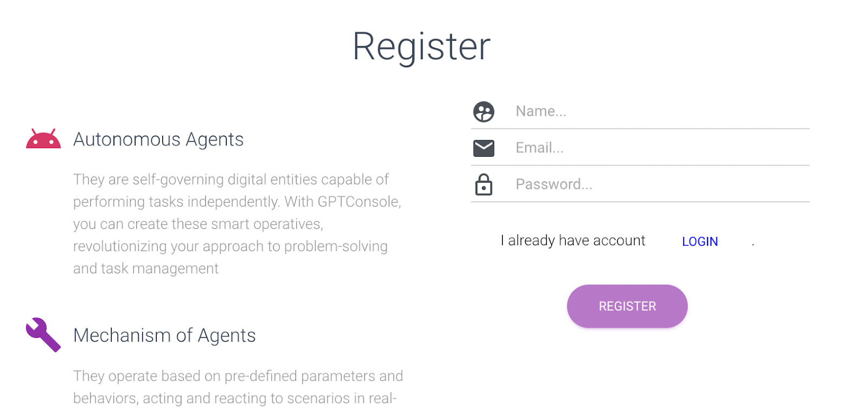868x408 pixels.
Task: Click the "I already have account" text
Action: 573,240
